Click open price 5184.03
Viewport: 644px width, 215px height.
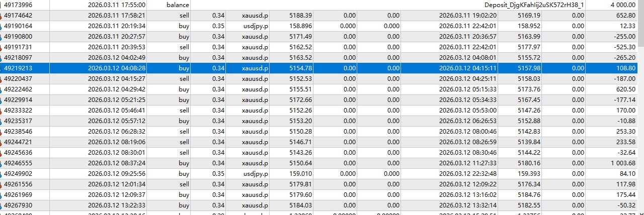coord(301,205)
